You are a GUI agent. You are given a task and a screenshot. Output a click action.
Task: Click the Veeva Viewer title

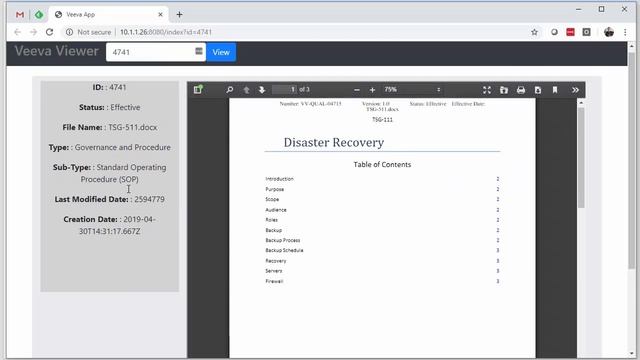point(56,51)
